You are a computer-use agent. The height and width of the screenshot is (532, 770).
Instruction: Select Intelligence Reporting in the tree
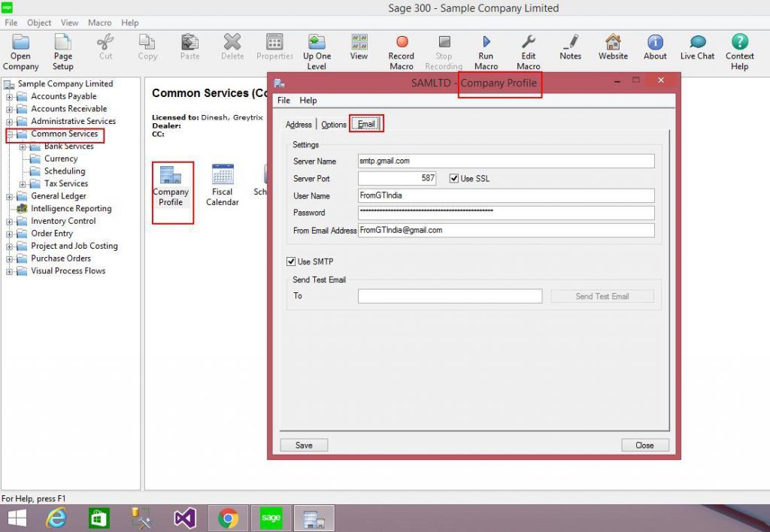coord(71,209)
